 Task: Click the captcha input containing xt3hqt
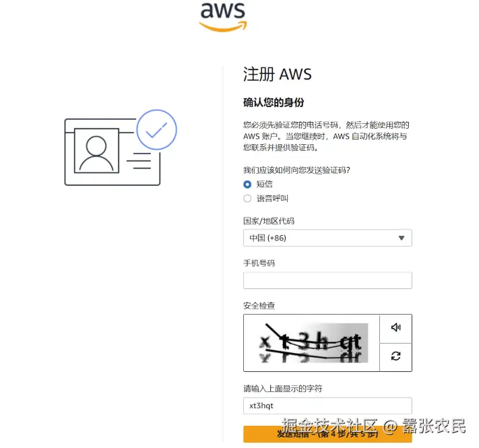click(x=327, y=406)
